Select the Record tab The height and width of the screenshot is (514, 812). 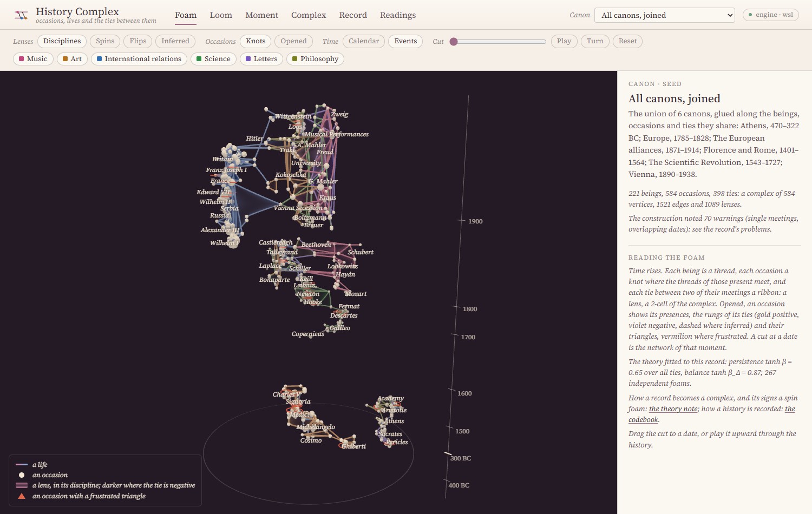point(353,15)
